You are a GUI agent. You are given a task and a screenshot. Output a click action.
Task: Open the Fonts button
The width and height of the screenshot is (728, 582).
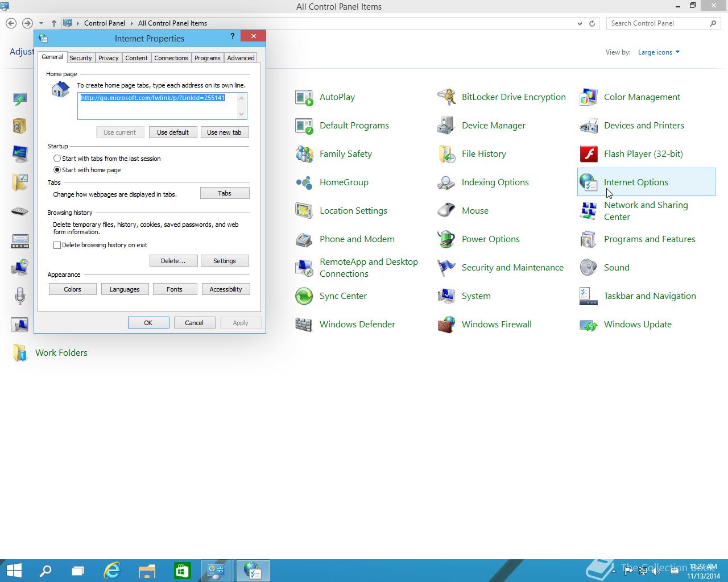click(x=175, y=289)
